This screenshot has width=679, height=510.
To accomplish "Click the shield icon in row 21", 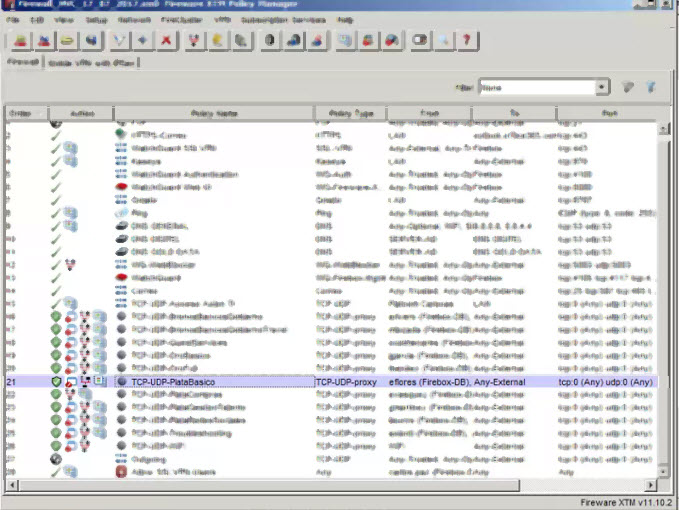I will [56, 381].
